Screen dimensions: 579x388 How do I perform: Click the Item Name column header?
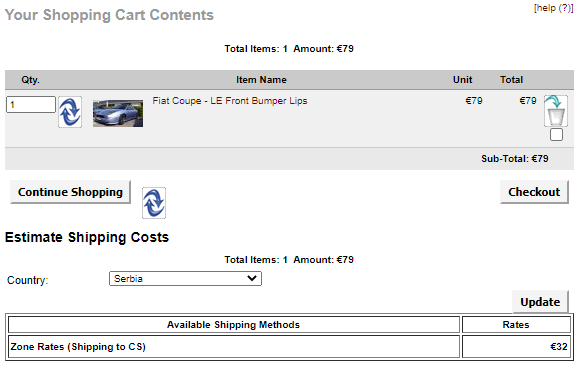click(261, 80)
